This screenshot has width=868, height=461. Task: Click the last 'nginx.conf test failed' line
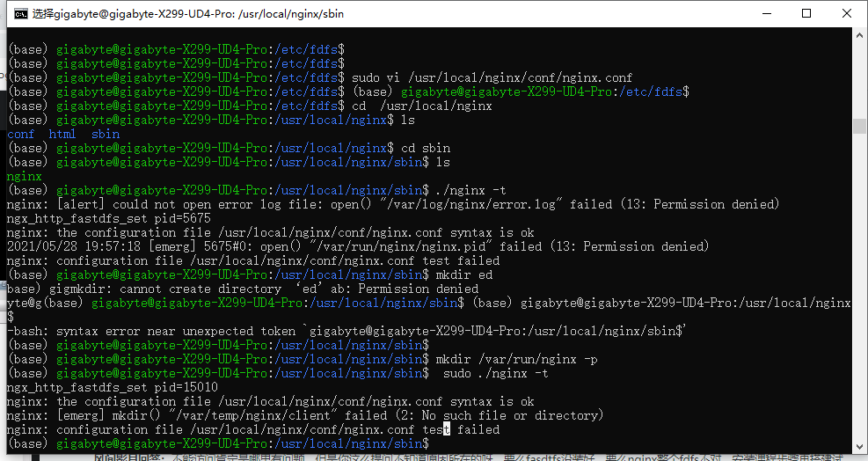click(x=253, y=429)
